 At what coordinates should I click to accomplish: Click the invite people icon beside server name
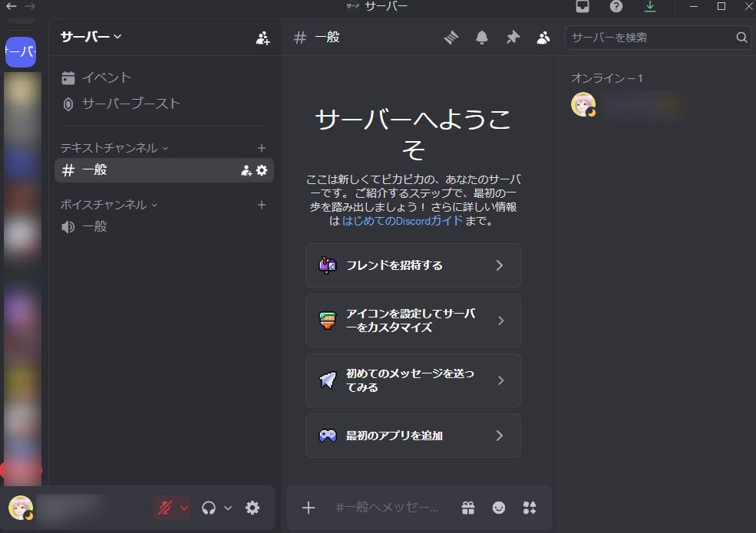pos(262,38)
